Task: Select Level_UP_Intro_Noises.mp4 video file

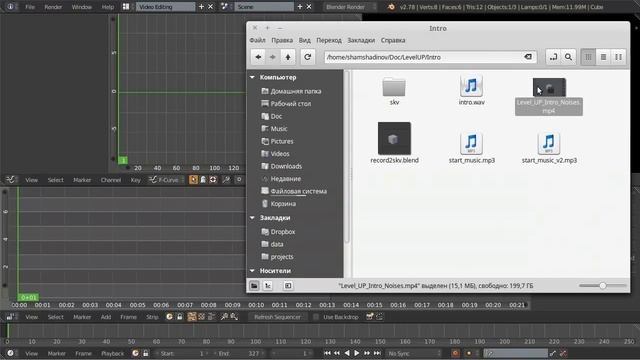Action: coord(549,96)
